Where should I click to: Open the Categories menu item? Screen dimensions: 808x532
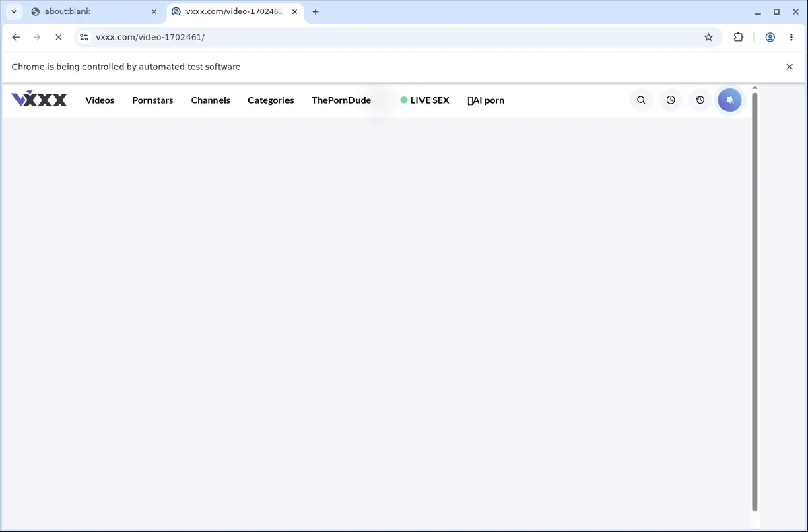(x=271, y=100)
